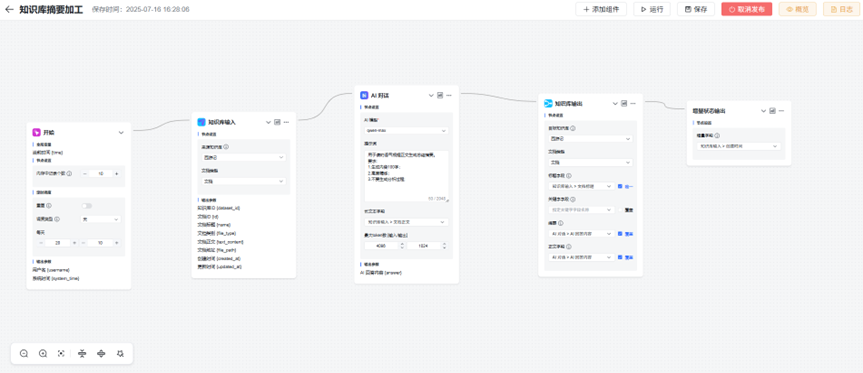Open the three-dot menu on 知识库输入 node
The width and height of the screenshot is (863, 373).
pos(286,122)
